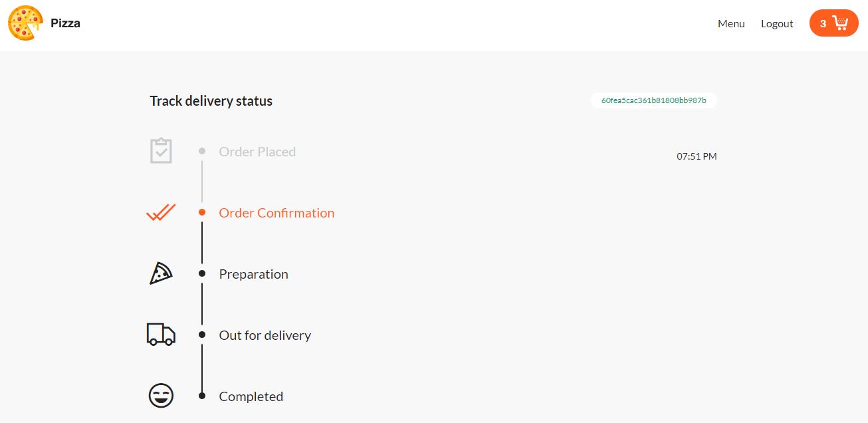Open the shopping cart icon
The image size is (868, 423).
840,23
